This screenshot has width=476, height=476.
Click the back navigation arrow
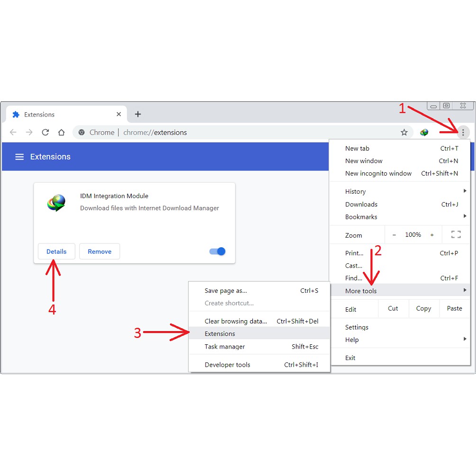tap(13, 133)
